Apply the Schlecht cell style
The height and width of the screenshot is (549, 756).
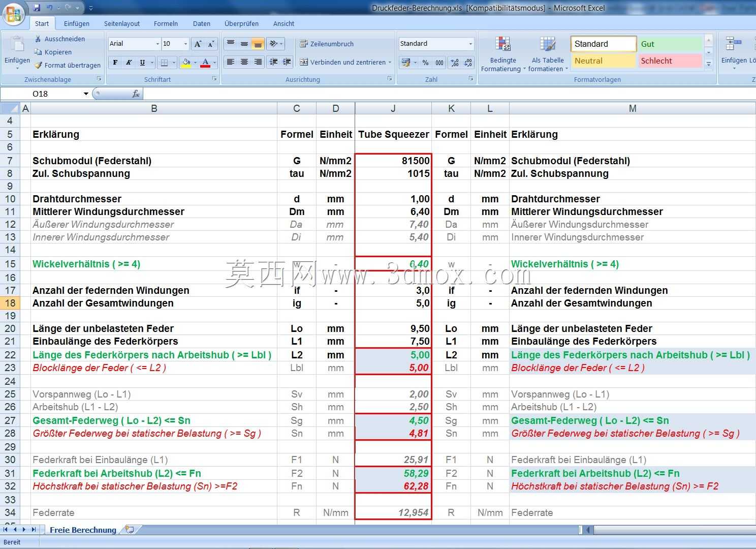(x=670, y=60)
